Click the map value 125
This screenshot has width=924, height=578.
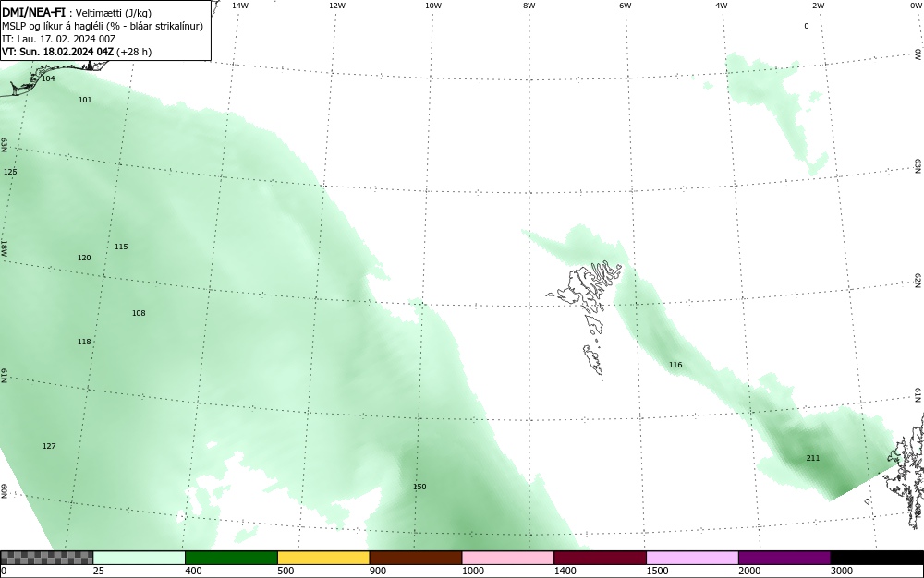tap(10, 172)
